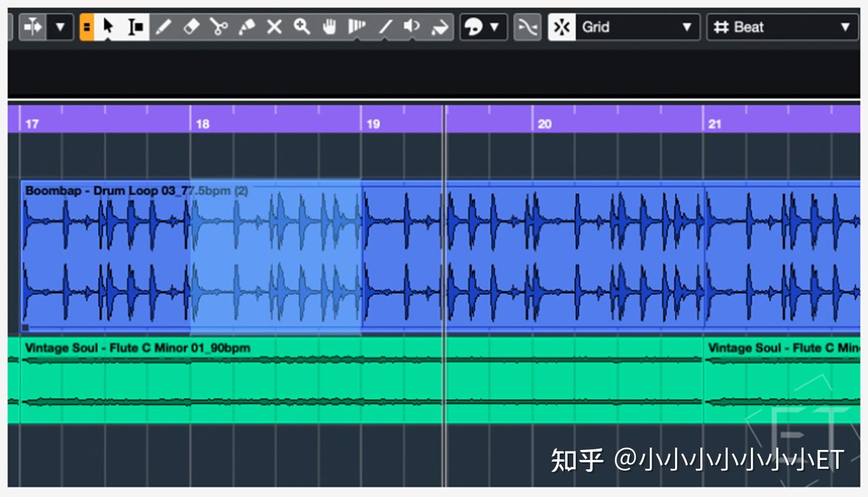Choose the Glue tool
This screenshot has height=497, width=868.
[x=247, y=26]
